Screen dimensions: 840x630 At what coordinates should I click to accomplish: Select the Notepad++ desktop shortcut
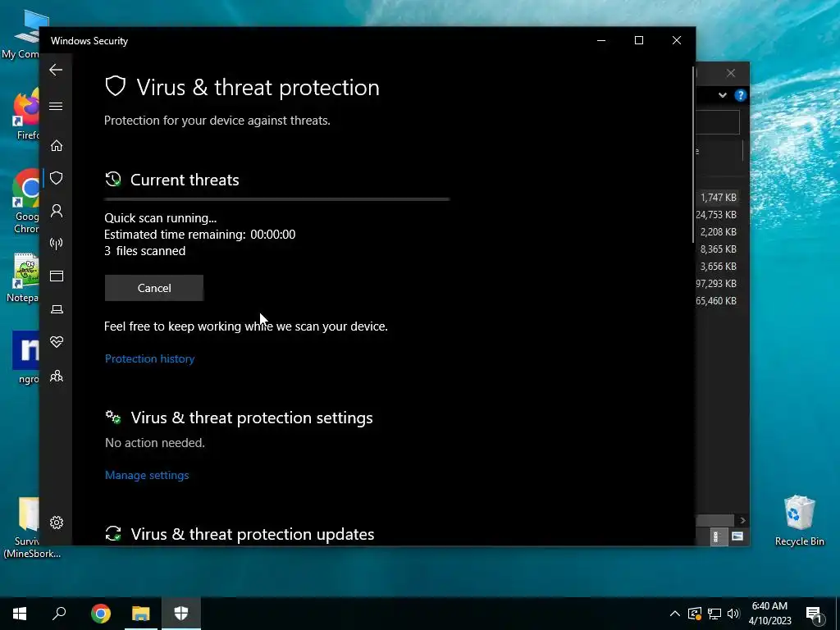22,277
